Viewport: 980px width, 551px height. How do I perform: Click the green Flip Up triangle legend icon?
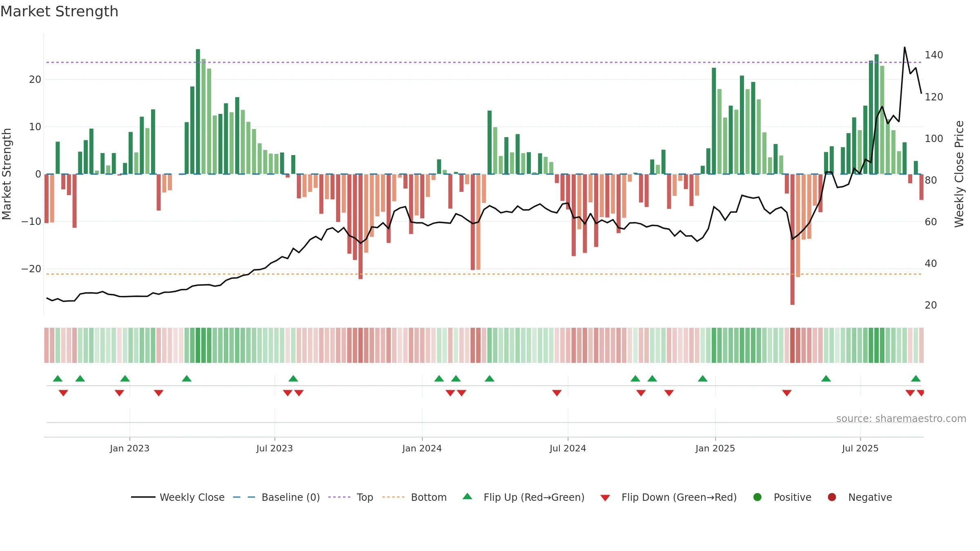pos(468,496)
